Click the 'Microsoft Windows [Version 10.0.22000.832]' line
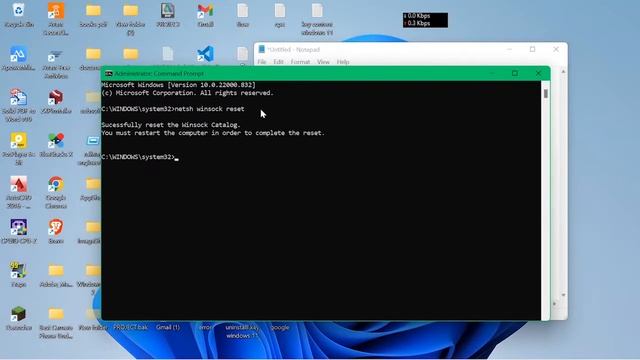Screen dimensions: 640x360 coord(179,85)
